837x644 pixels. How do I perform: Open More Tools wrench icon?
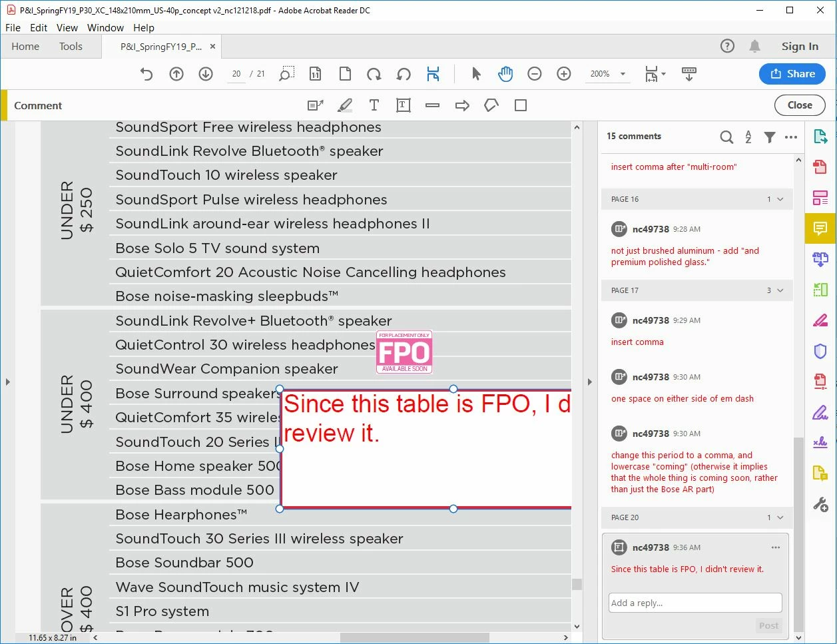(x=820, y=505)
